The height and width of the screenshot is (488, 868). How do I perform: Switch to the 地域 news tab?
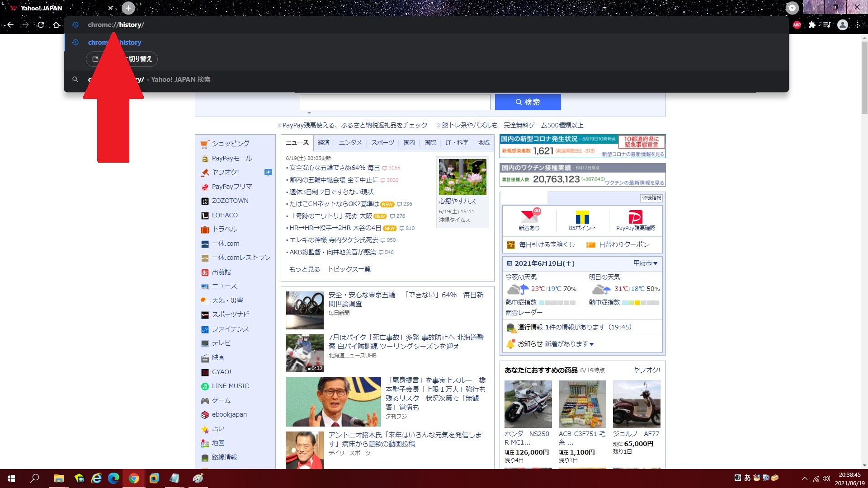(484, 143)
